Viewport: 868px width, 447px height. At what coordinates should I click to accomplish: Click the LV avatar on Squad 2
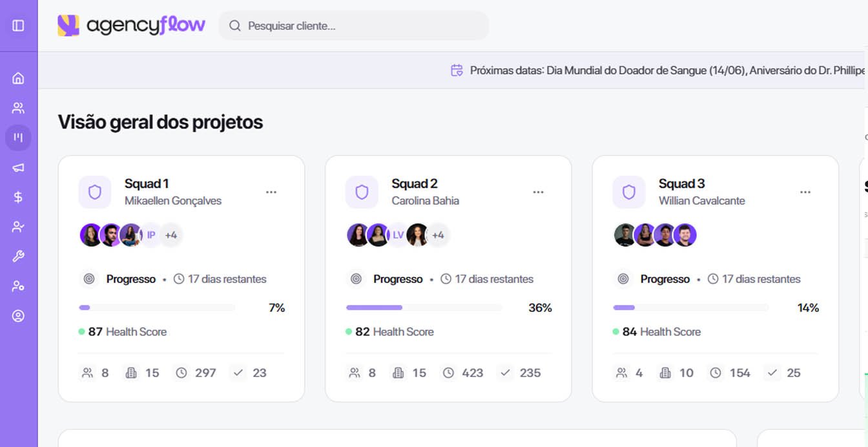[x=398, y=235]
